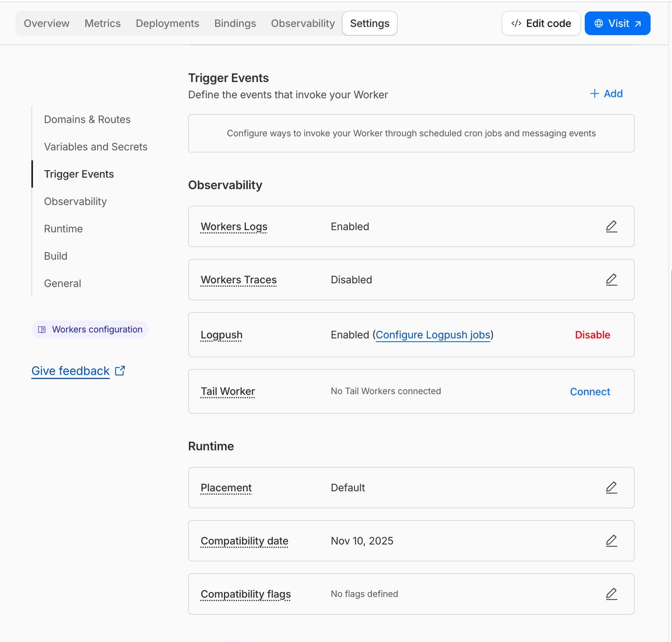
Task: Click the cron jobs configuration info box
Action: click(x=411, y=133)
